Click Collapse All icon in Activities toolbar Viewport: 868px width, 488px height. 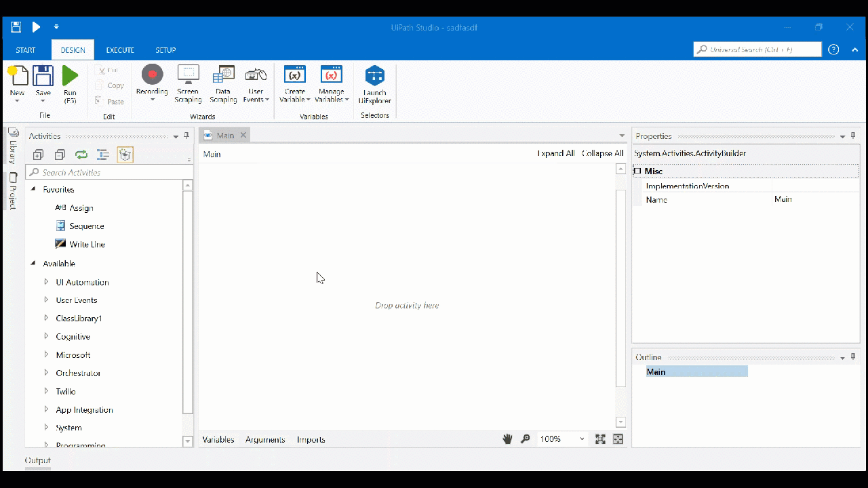tap(60, 155)
